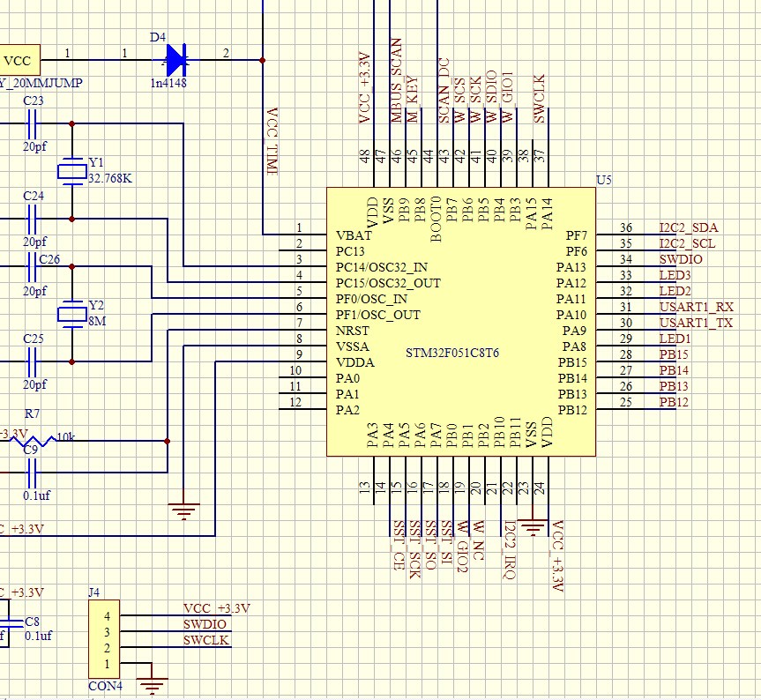Select capacitor C8 0.1uf symbol
Image resolution: width=761 pixels, height=700 pixels.
[x=8, y=623]
